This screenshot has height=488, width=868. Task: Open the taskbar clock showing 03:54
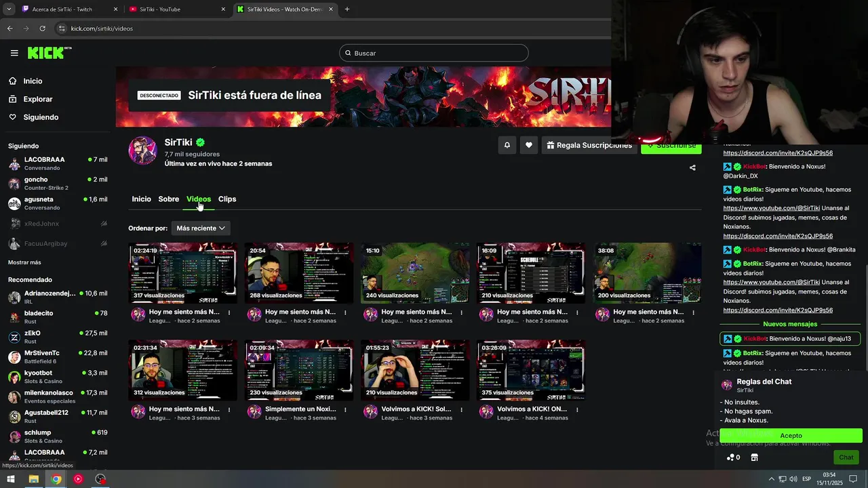(829, 479)
